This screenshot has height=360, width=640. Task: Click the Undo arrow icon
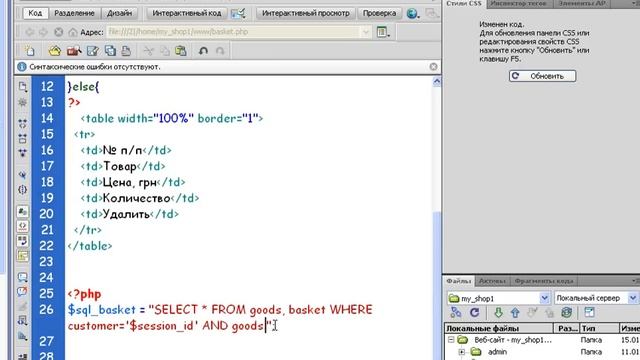pyautogui.click(x=203, y=51)
